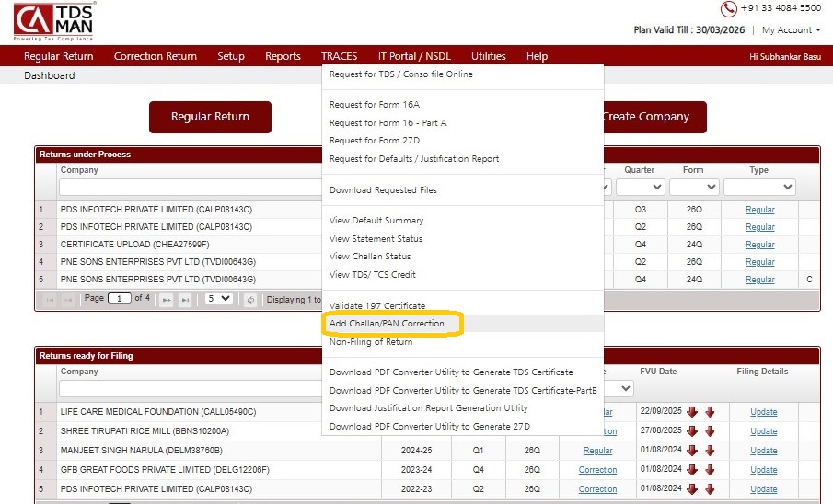The image size is (833, 504).
Task: Open the My Account dropdown
Action: point(791,30)
